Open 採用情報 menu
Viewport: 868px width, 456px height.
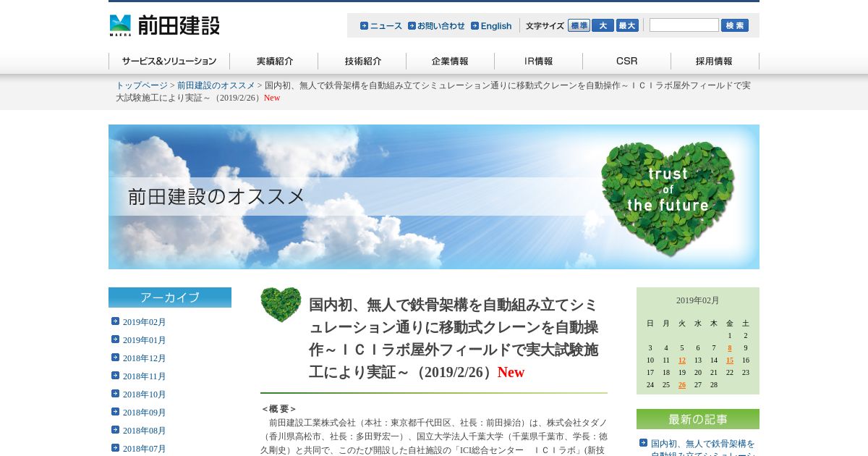[715, 62]
